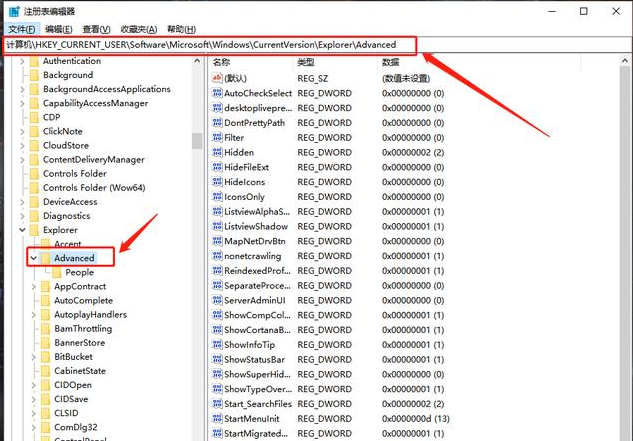Screen dimensions: 633x441
Task: Select the Accent tree item
Action: click(68, 244)
